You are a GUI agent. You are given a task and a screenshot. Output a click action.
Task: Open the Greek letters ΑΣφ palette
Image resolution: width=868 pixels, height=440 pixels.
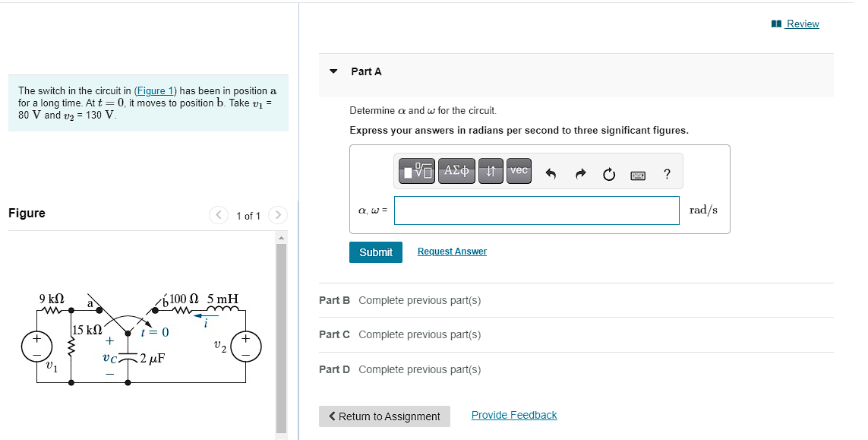pyautogui.click(x=456, y=171)
